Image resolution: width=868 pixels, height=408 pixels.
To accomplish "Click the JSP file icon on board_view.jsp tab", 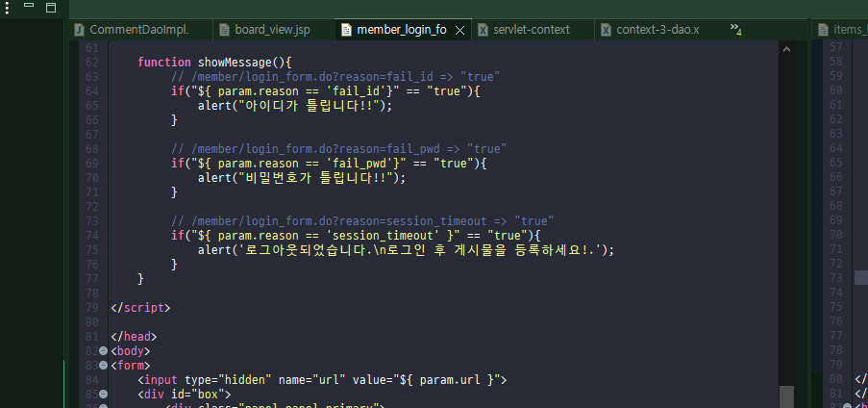I will (x=224, y=30).
